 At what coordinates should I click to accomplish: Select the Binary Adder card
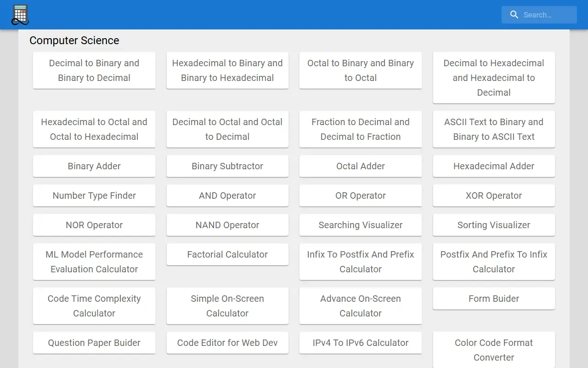coord(94,166)
